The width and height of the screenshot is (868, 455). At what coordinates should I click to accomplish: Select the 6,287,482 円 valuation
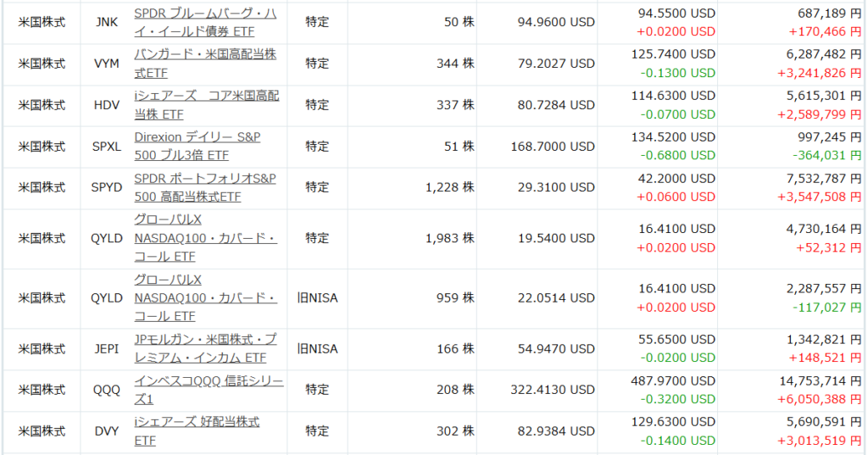tap(824, 54)
